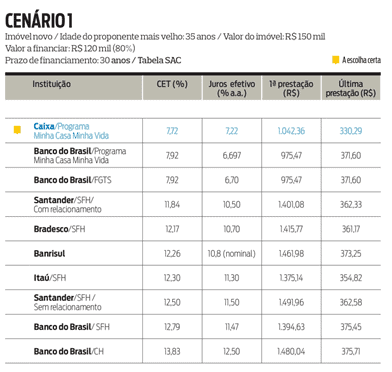Click Caixa's first installment value 1.042,36
The image size is (392, 372).
point(291,131)
